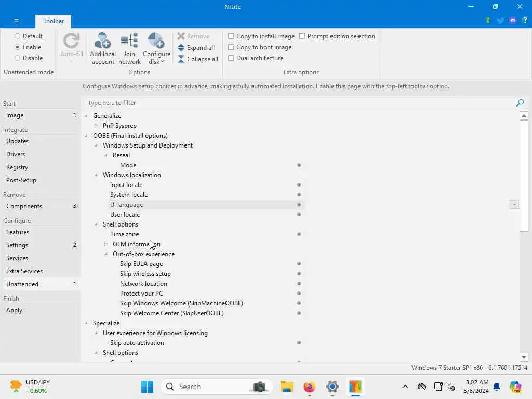Screen dimensions: 532x399
Task: Go to the Registry page
Action: 41,167
